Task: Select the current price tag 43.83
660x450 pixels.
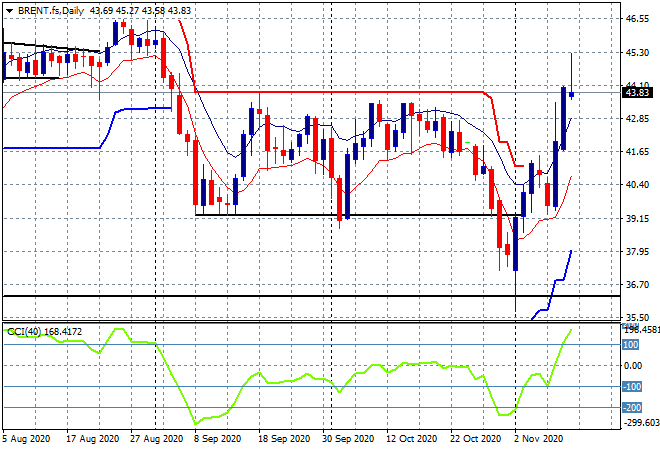Action: pyautogui.click(x=637, y=93)
